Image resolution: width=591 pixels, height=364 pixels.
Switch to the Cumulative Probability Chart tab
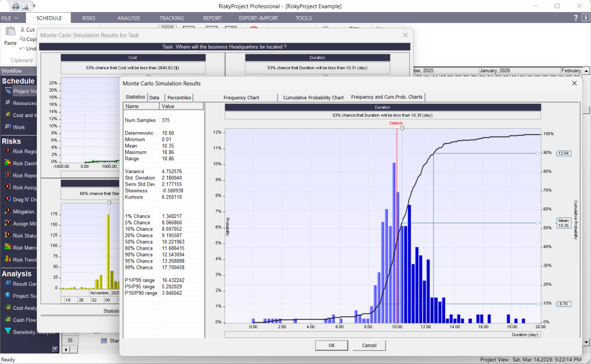(313, 97)
